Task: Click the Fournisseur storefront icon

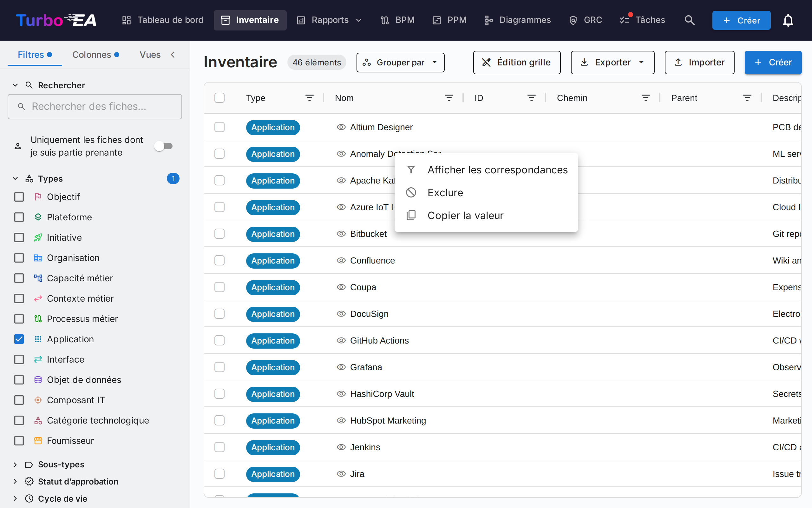Action: [x=38, y=441]
